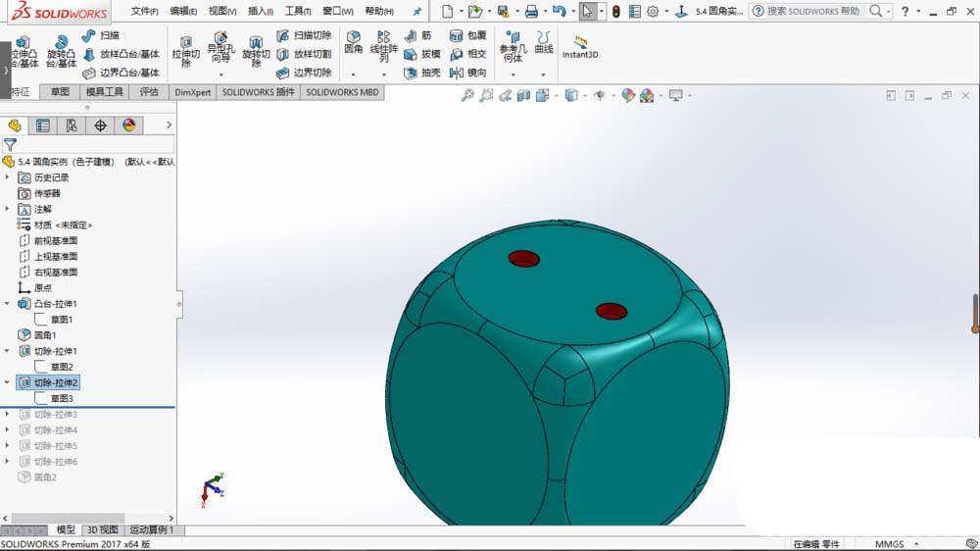Open the dropdown arrow under 线性阵列
This screenshot has width=980, height=551.
[384, 75]
